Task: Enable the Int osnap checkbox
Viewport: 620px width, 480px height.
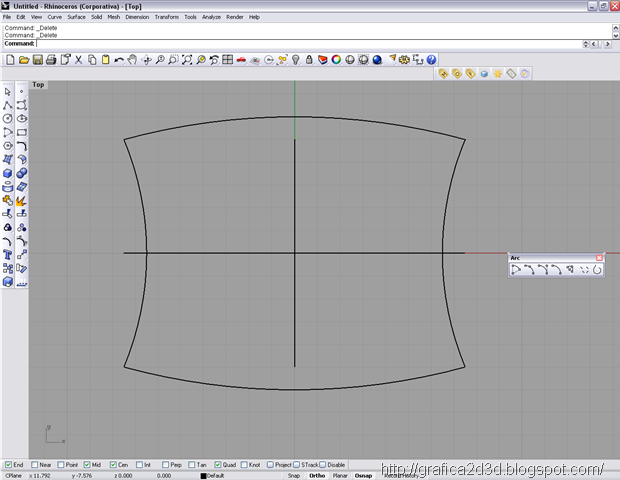Action: tap(139, 465)
